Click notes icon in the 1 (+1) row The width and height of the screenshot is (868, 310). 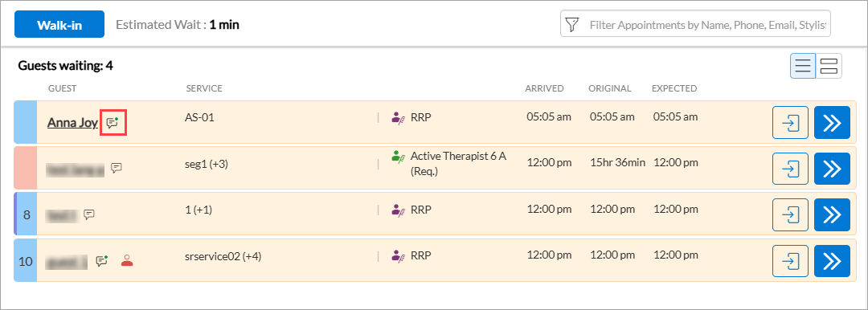[x=89, y=214]
